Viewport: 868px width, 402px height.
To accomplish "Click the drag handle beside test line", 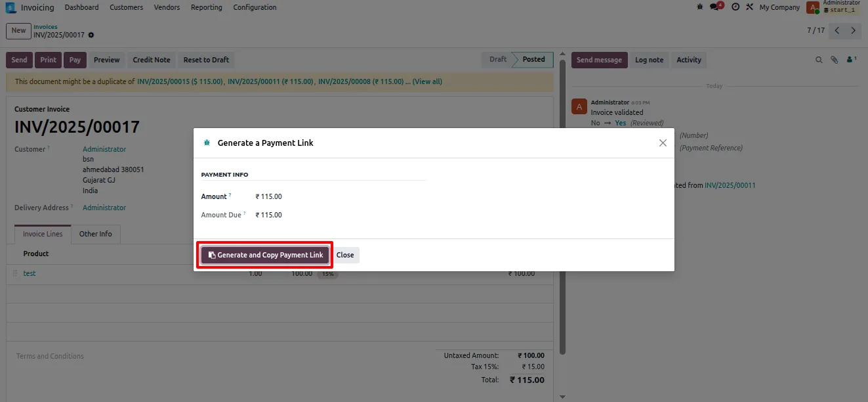I will point(15,273).
